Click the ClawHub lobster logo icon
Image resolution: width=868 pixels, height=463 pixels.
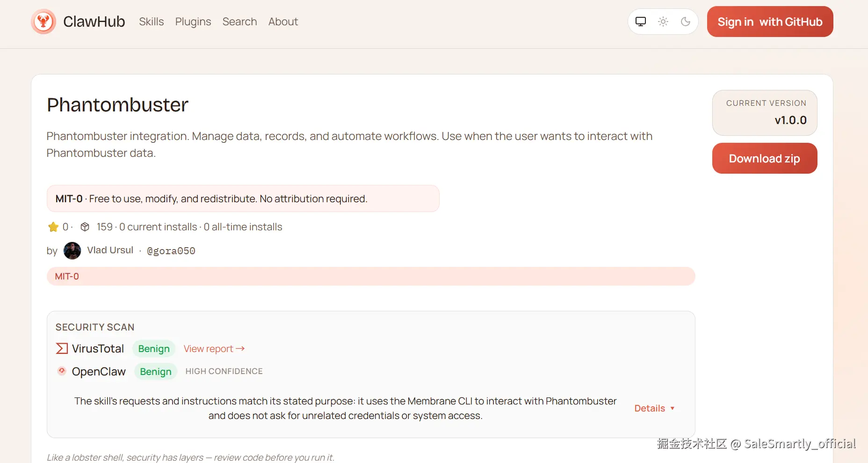tap(43, 22)
